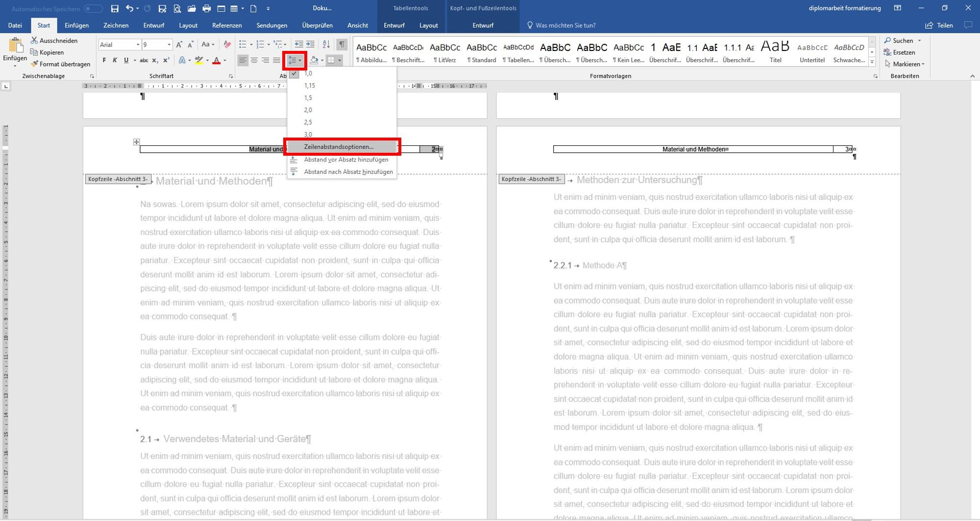This screenshot has height=521, width=980.
Task: Decrease paragraph indent
Action: (x=298, y=45)
